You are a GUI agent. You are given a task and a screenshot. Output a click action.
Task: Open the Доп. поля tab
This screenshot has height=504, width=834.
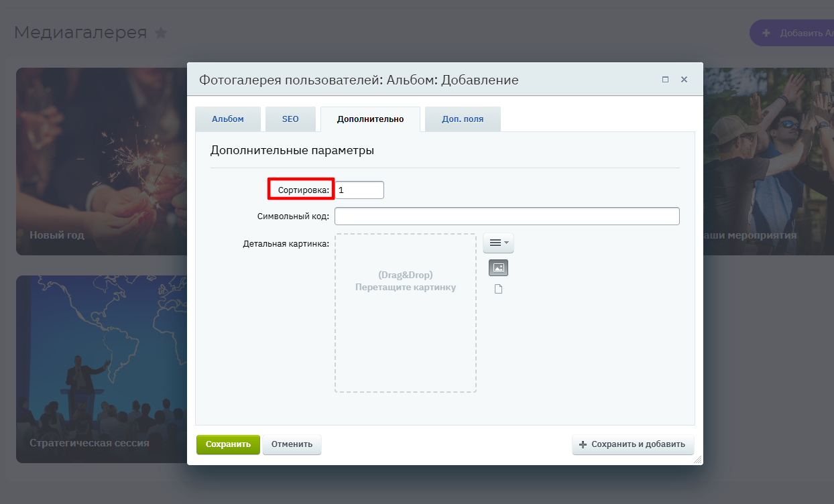(463, 119)
